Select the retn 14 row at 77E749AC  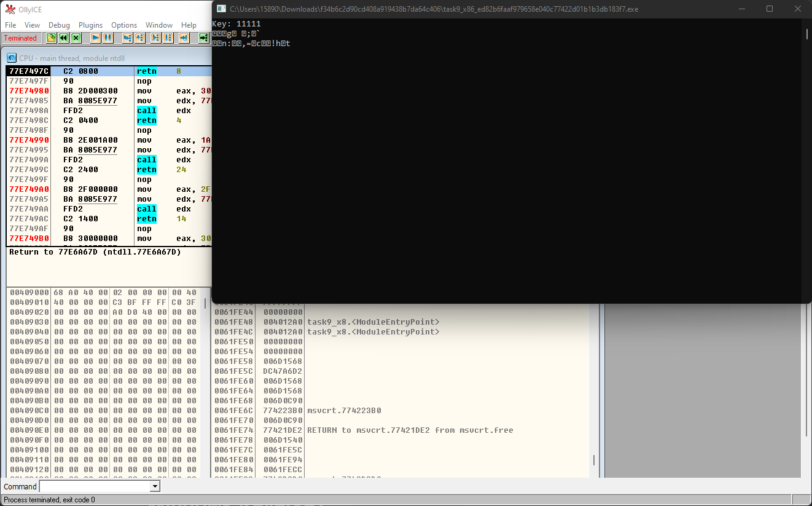(x=109, y=219)
